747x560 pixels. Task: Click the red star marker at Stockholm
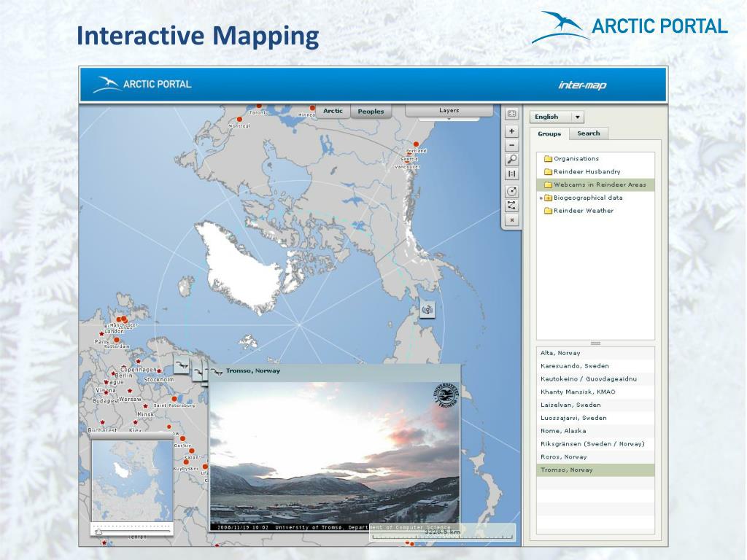(x=159, y=371)
